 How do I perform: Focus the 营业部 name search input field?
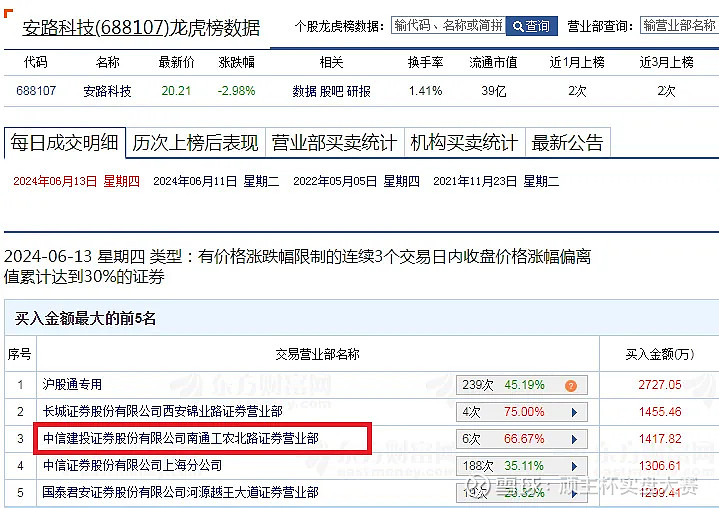point(680,25)
